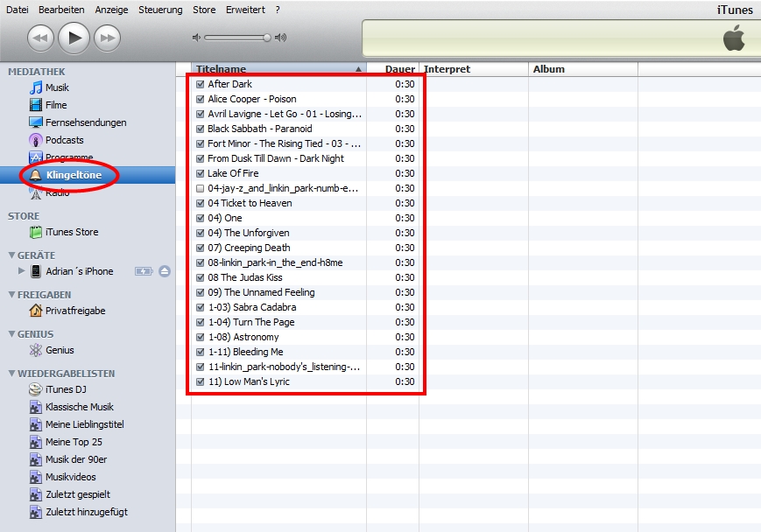Open the Steuerung menu

point(160,10)
